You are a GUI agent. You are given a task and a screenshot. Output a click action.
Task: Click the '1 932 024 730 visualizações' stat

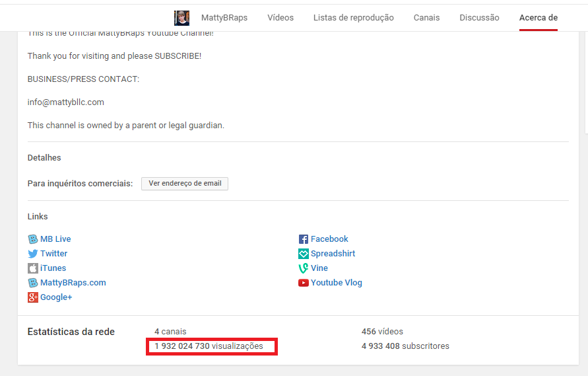coord(209,346)
